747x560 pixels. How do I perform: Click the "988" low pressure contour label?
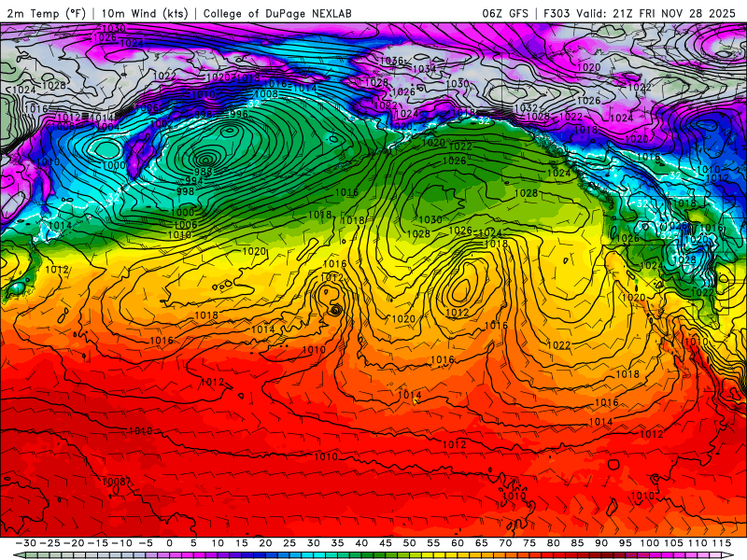(204, 172)
